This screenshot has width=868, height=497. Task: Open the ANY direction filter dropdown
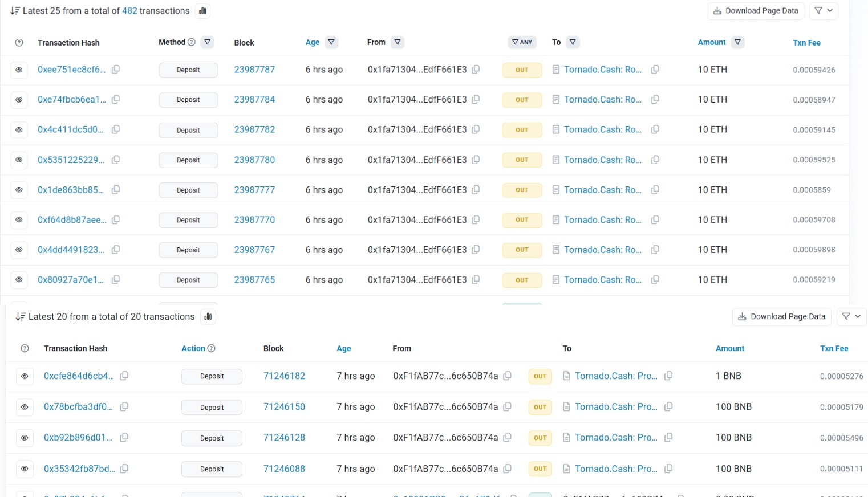tap(522, 42)
